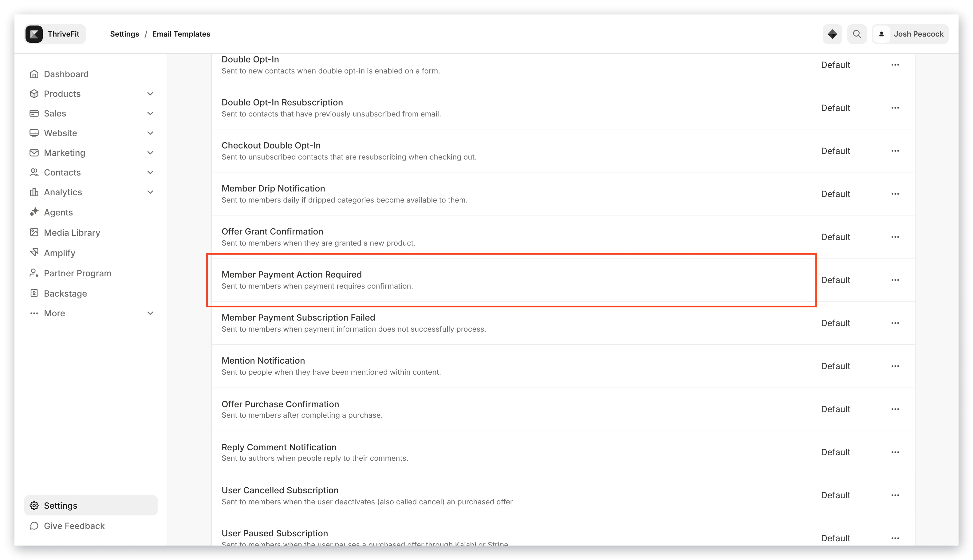The width and height of the screenshot is (973, 560).
Task: Click the Partner Program icon
Action: point(34,273)
